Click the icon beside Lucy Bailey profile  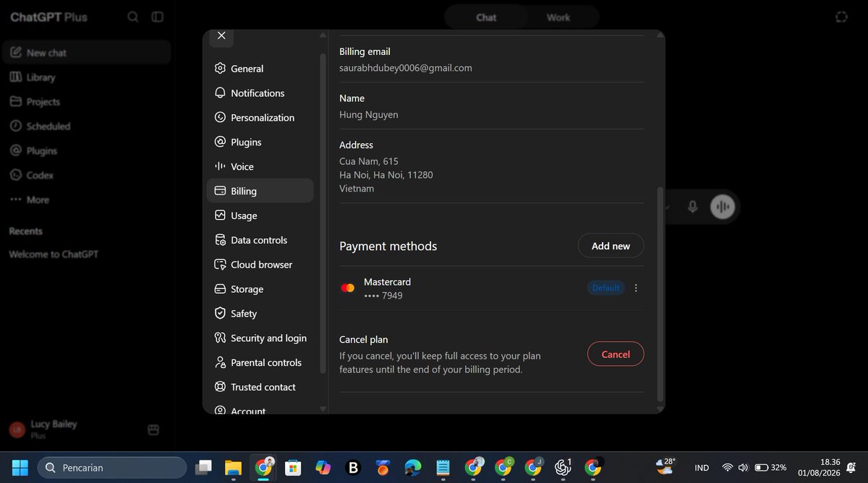tap(153, 429)
